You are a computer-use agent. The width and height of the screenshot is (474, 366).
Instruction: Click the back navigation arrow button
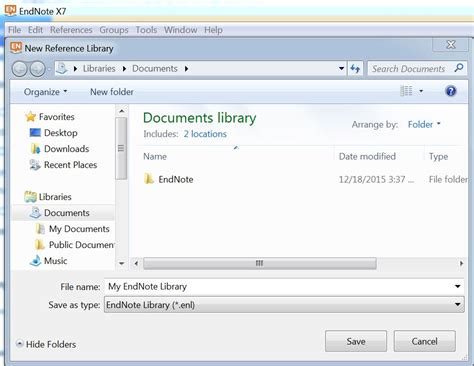click(x=20, y=69)
